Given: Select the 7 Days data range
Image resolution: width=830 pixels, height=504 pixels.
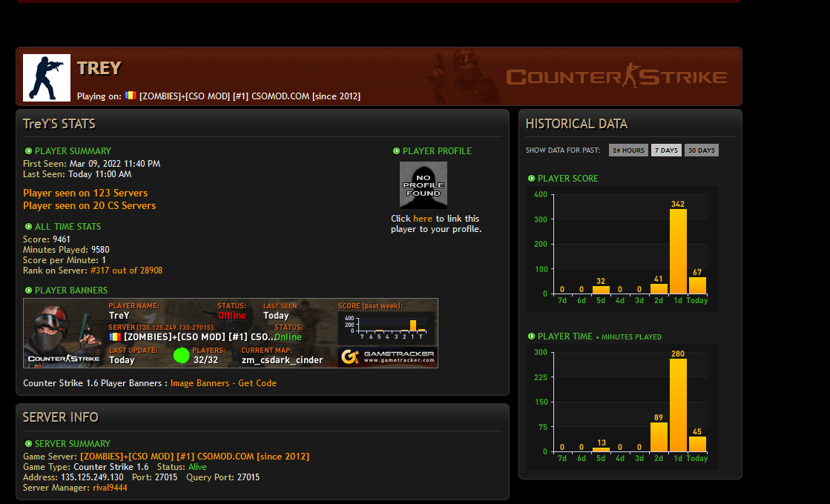Looking at the screenshot, I should click(665, 150).
